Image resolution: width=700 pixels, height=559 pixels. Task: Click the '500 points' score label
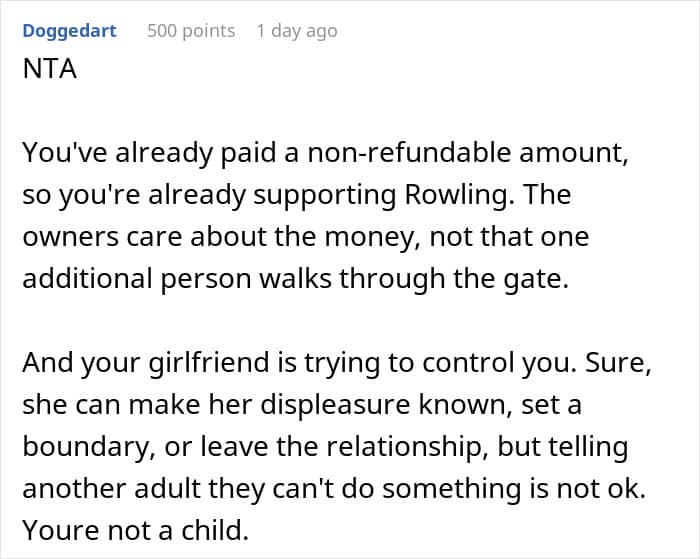pyautogui.click(x=191, y=31)
